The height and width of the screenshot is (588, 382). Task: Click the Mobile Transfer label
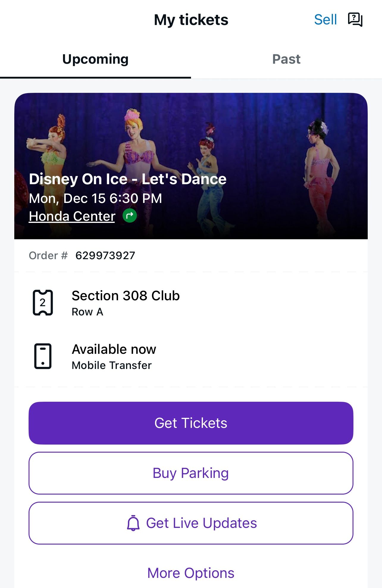coord(112,365)
